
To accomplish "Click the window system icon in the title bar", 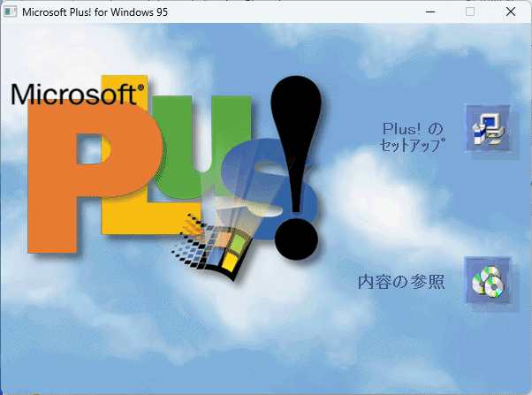I will click(x=11, y=11).
